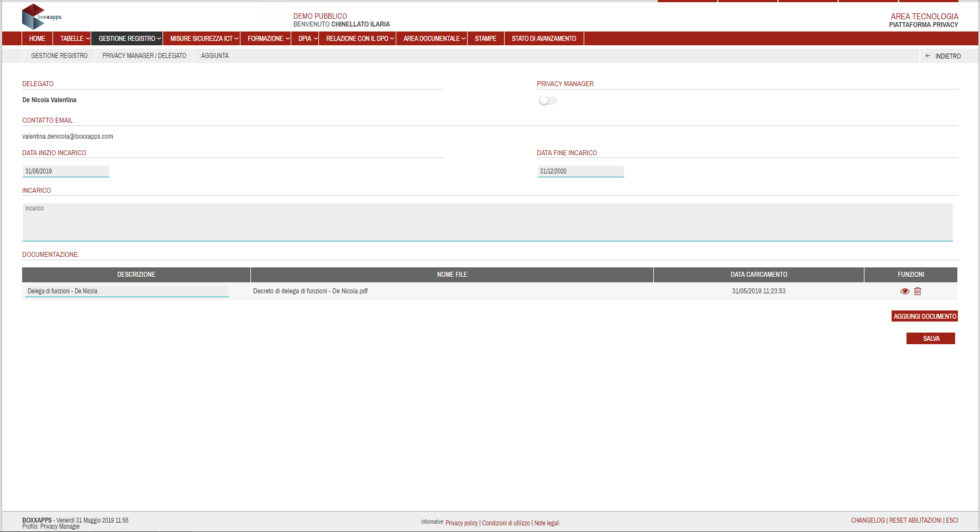The image size is (980, 532).
Task: Go to the HOME page
Action: [37, 39]
